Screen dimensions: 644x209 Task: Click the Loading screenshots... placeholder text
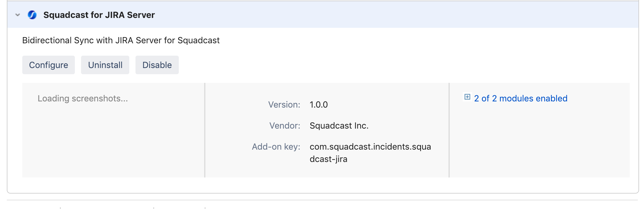(x=83, y=98)
